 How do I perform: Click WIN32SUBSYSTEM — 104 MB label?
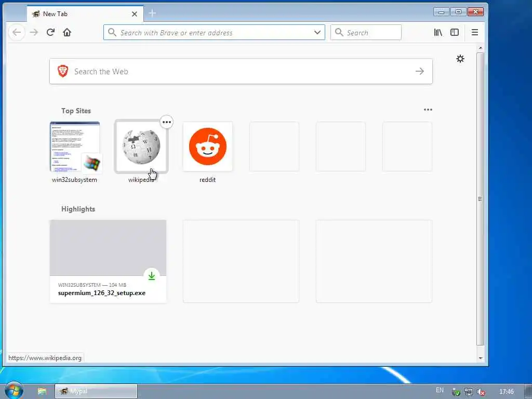92,285
